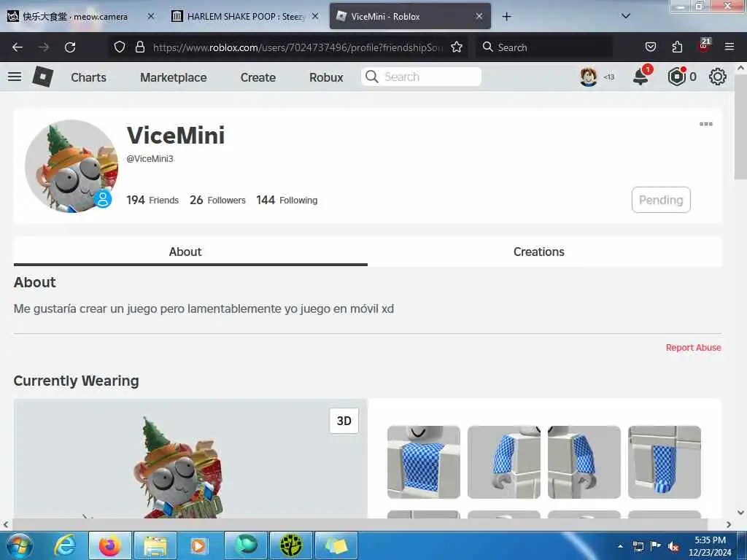Launch Internet Explorer from the taskbar

point(65,545)
